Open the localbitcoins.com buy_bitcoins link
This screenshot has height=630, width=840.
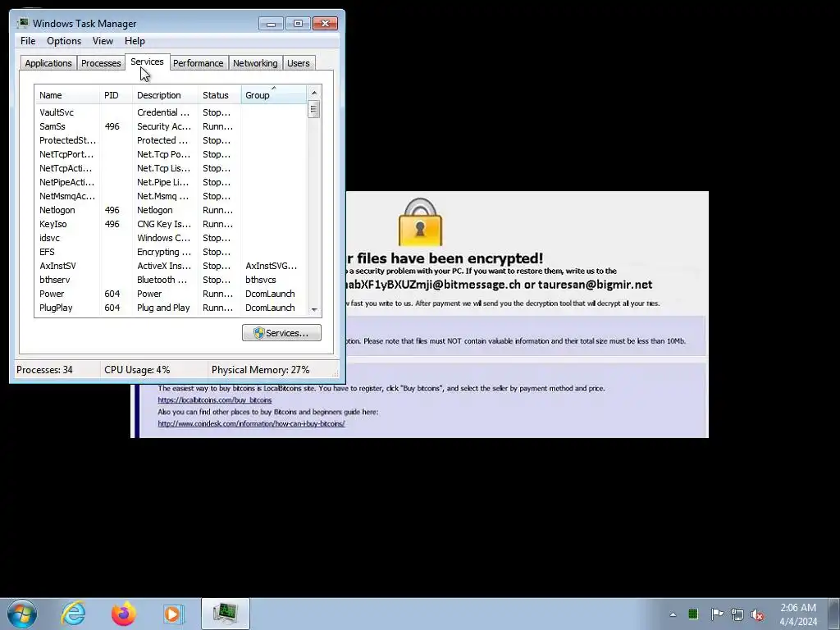[215, 400]
